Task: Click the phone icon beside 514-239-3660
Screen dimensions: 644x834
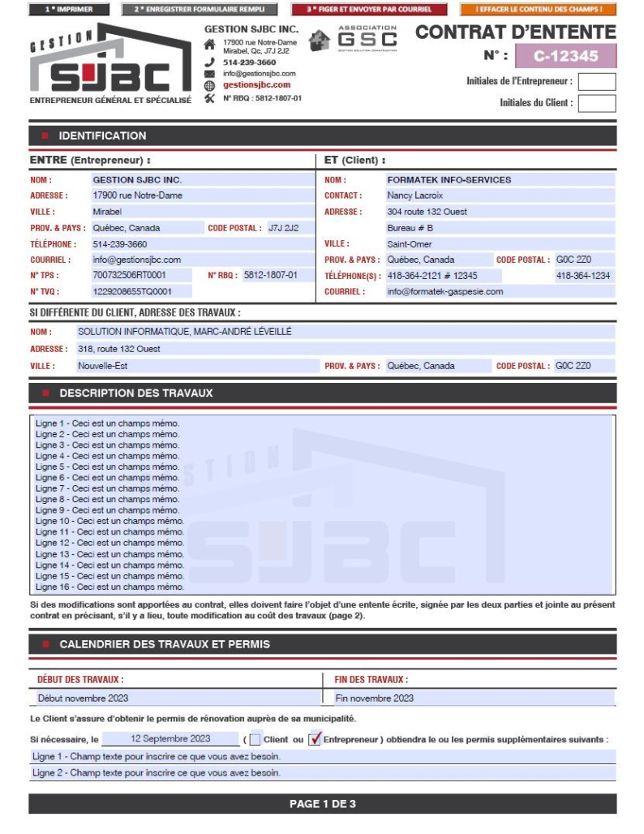Action: [x=209, y=62]
